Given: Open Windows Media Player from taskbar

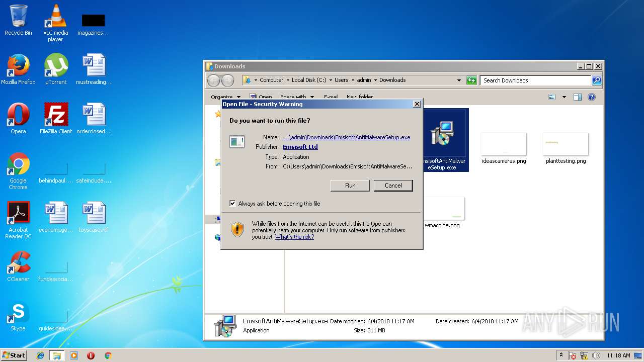Looking at the screenshot, I should (74, 355).
